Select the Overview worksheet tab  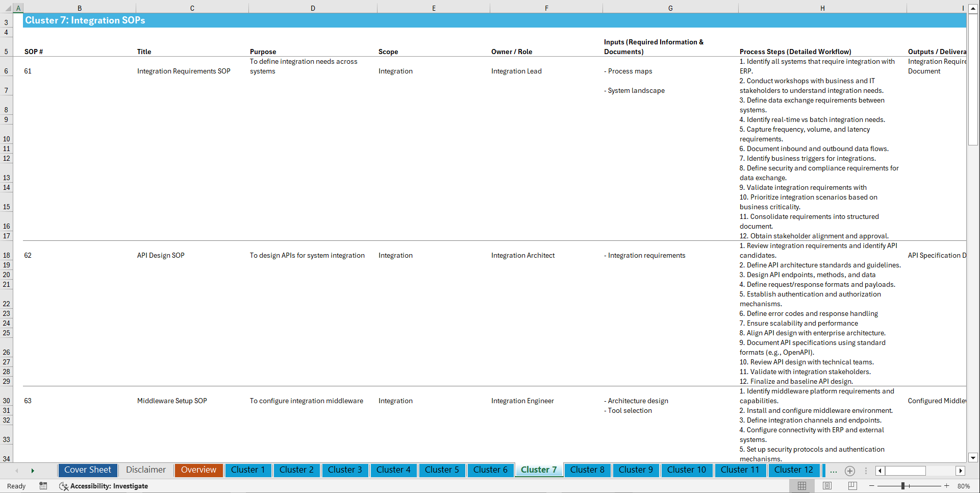tap(198, 470)
